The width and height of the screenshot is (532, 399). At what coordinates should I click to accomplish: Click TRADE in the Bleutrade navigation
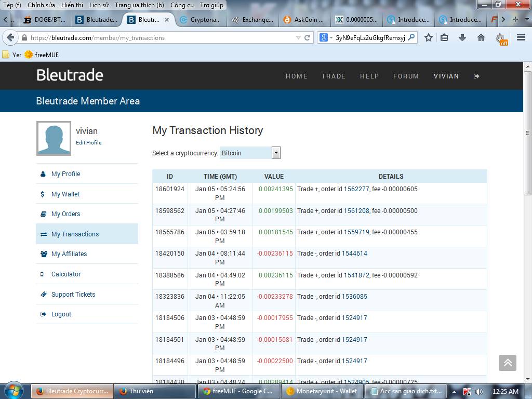pyautogui.click(x=334, y=76)
